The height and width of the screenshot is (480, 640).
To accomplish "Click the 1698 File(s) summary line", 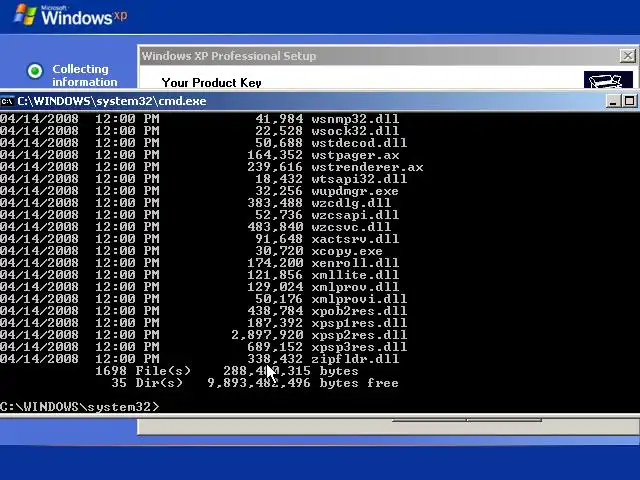I will click(x=227, y=371).
